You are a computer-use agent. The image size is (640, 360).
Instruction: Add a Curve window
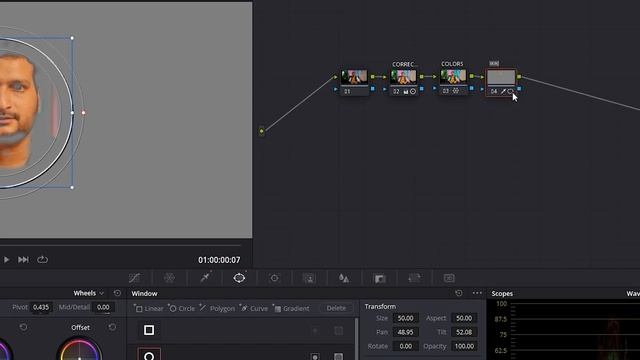click(x=254, y=308)
